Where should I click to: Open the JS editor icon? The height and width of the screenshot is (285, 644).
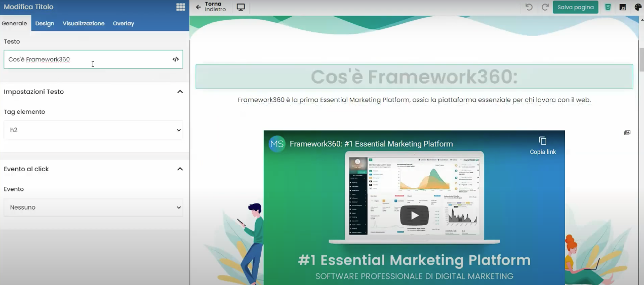pyautogui.click(x=623, y=7)
